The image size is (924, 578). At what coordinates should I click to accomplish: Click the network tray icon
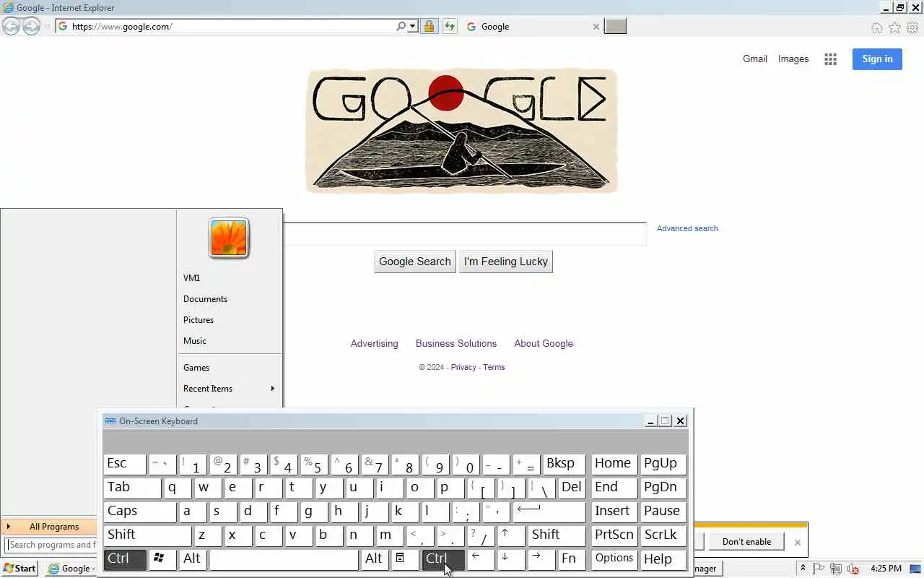point(836,569)
